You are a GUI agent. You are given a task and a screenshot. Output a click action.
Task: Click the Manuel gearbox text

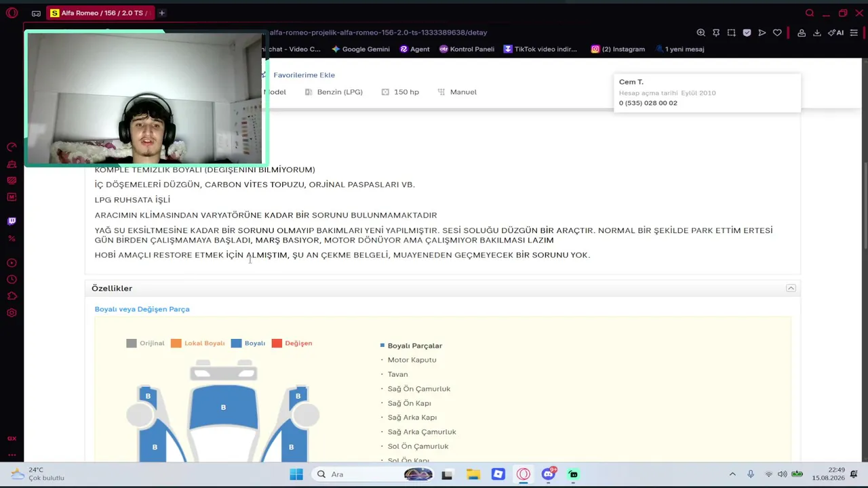463,92
